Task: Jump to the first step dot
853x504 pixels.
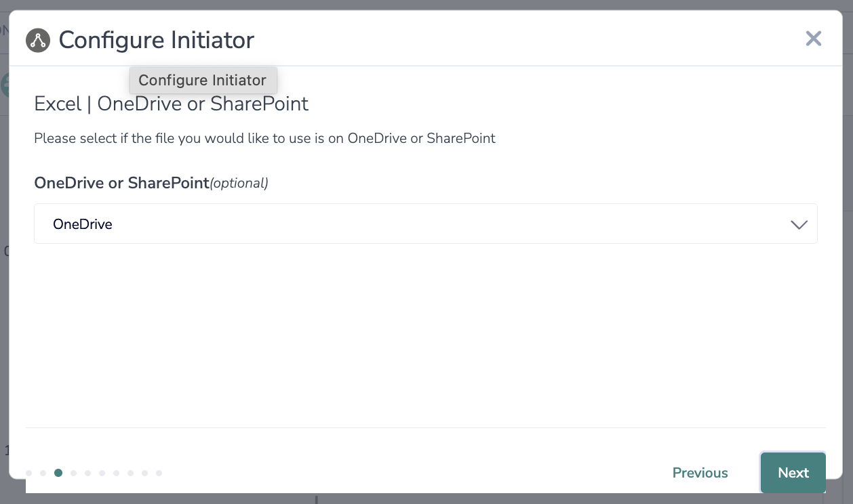Action: point(29,473)
